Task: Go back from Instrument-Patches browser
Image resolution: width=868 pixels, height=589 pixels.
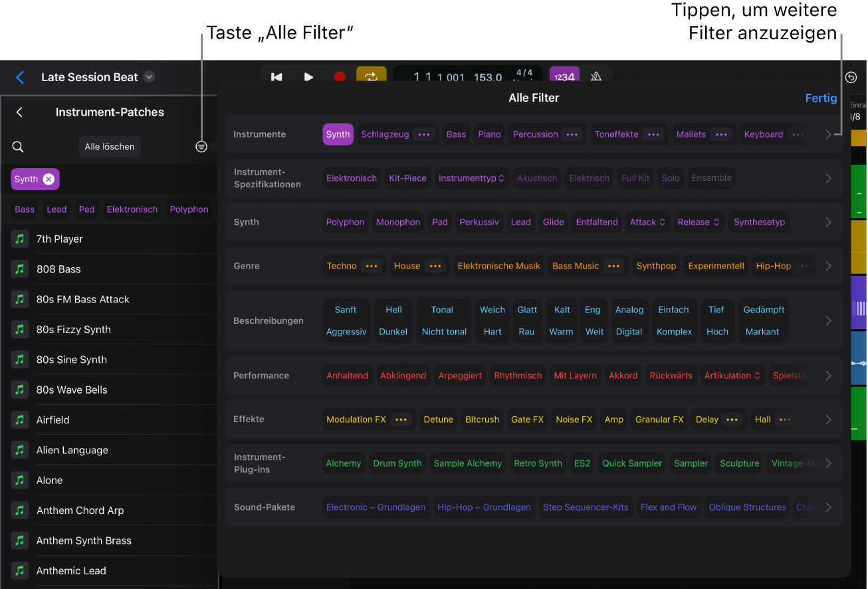Action: point(19,112)
